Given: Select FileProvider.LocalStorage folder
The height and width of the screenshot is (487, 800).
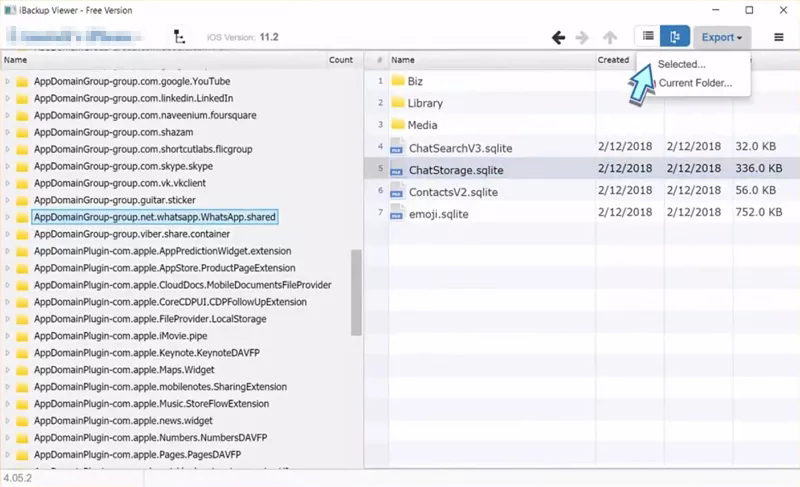Looking at the screenshot, I should [x=150, y=319].
